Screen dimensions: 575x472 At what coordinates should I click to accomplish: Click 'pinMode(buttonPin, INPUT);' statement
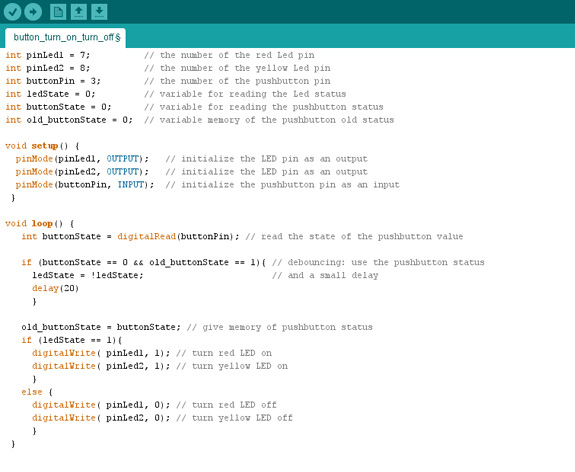85,184
